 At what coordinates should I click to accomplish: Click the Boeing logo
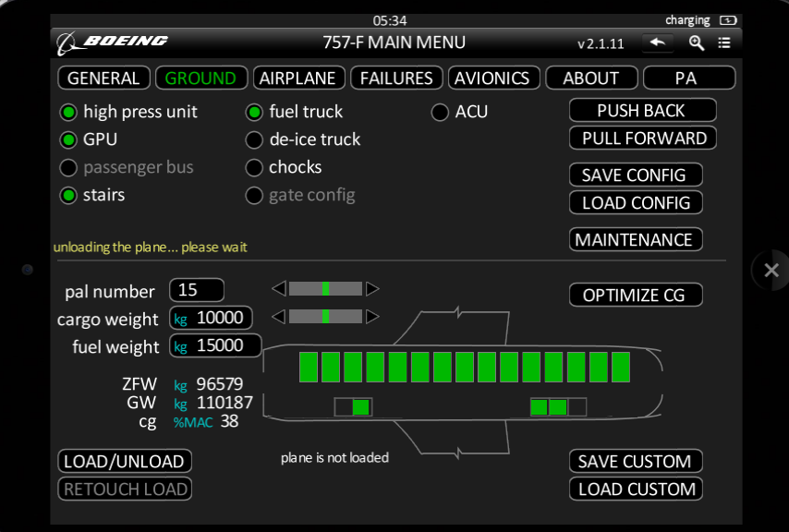pyautogui.click(x=112, y=42)
